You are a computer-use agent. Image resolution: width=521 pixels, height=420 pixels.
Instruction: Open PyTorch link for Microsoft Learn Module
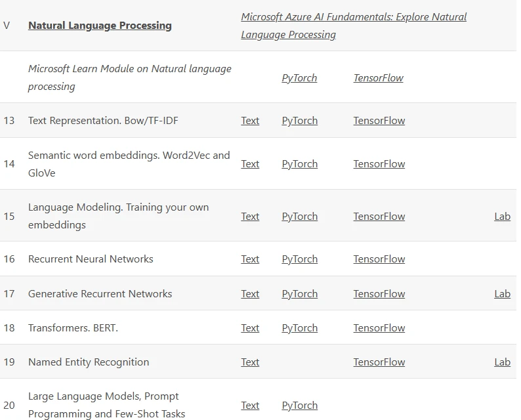point(299,78)
